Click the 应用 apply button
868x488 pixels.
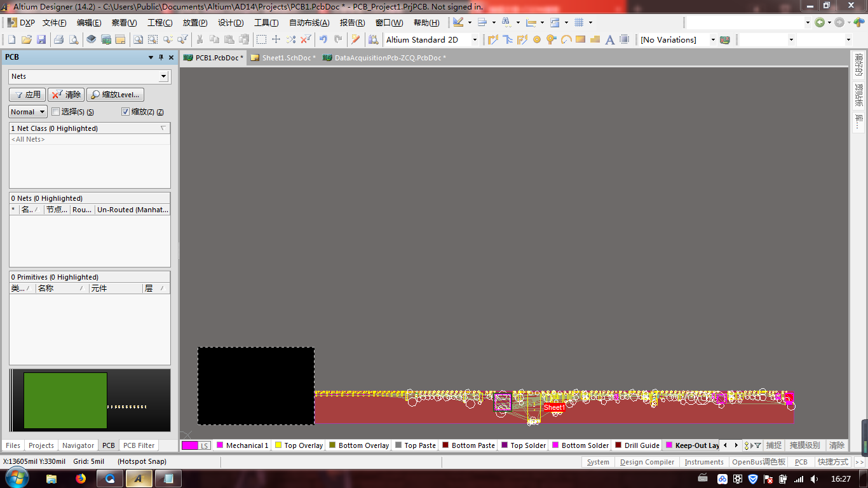[27, 95]
